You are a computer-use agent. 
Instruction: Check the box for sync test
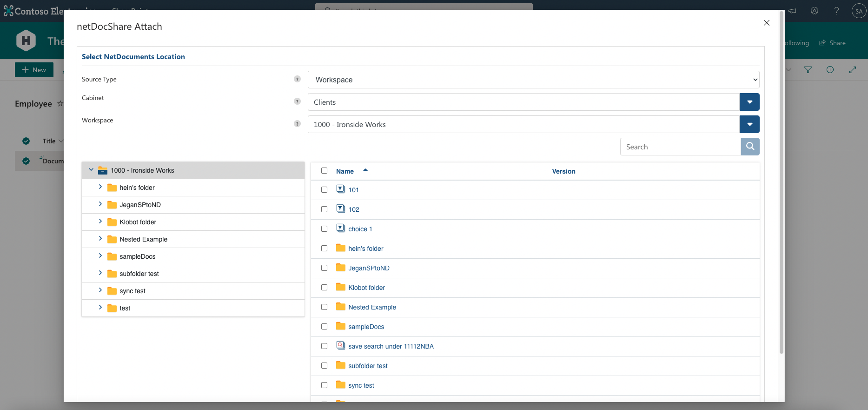coord(324,385)
